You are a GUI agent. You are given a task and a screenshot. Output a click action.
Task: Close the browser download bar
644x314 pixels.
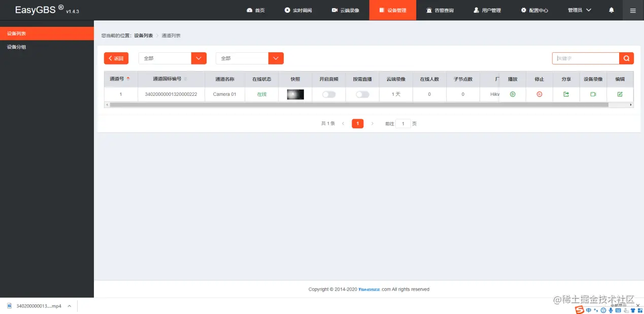click(x=637, y=305)
